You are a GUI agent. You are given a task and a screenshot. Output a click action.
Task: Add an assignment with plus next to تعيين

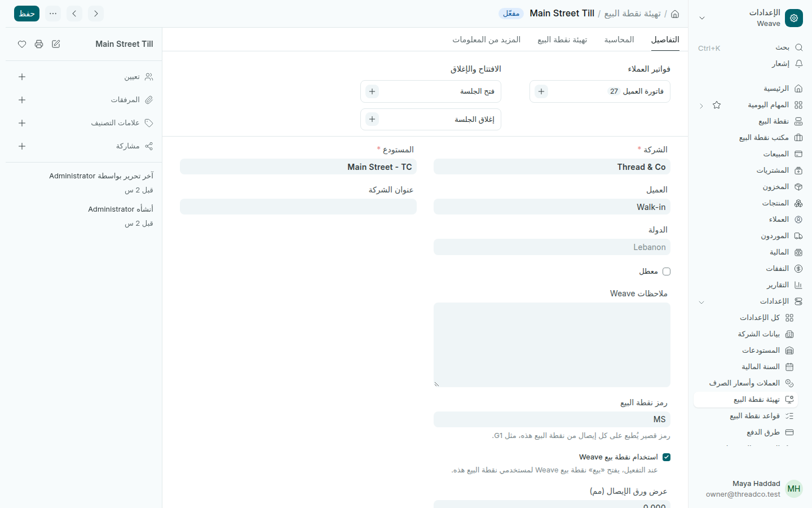point(22,77)
